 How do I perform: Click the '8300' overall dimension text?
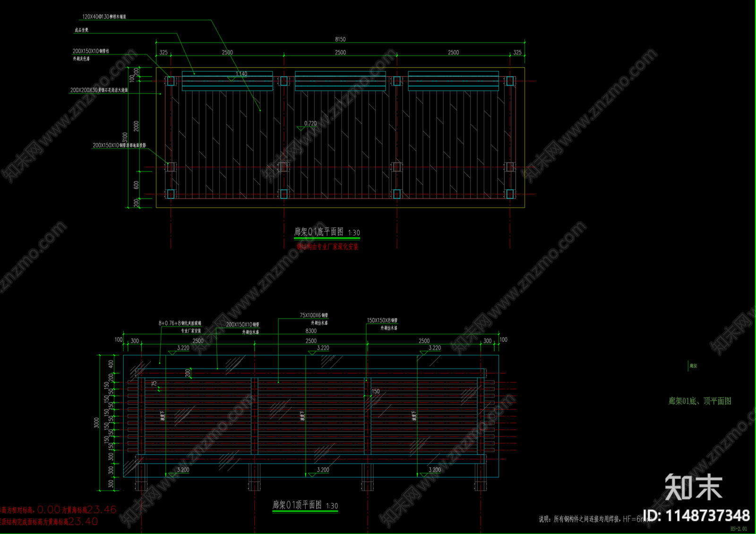(x=311, y=331)
